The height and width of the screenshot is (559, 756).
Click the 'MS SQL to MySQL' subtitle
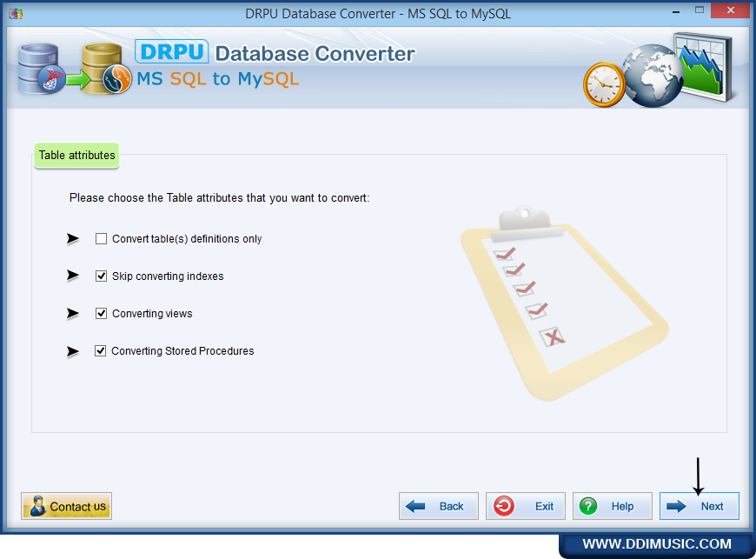[218, 78]
